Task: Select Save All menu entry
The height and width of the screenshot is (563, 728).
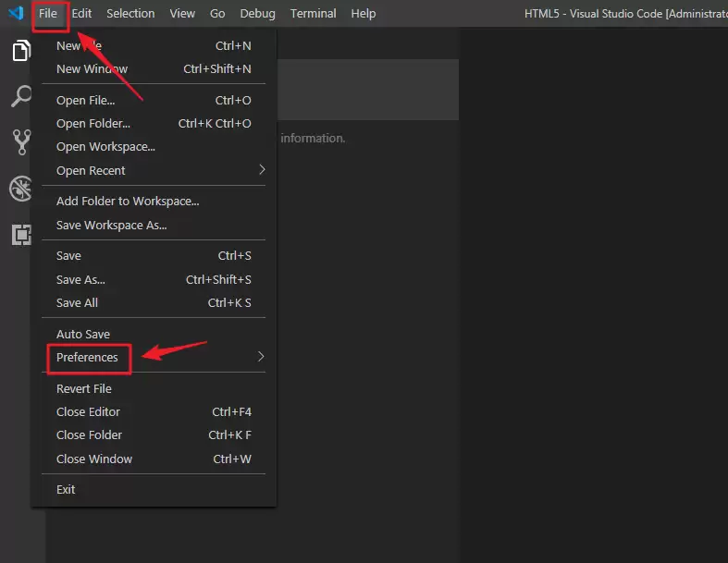Action: [x=77, y=302]
